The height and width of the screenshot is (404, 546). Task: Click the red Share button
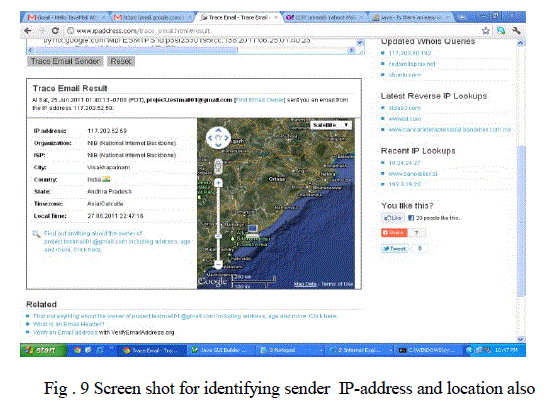pos(394,232)
